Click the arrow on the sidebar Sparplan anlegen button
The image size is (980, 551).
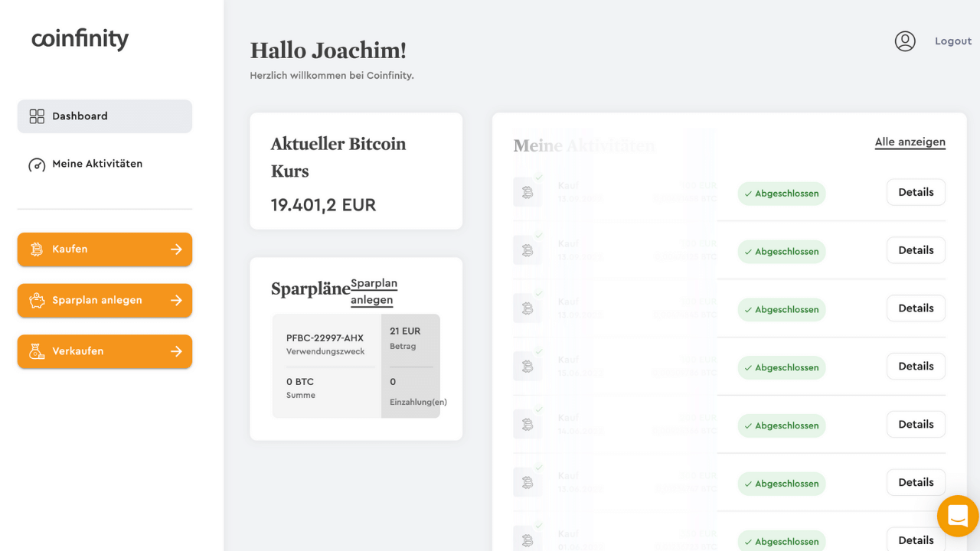(x=176, y=301)
